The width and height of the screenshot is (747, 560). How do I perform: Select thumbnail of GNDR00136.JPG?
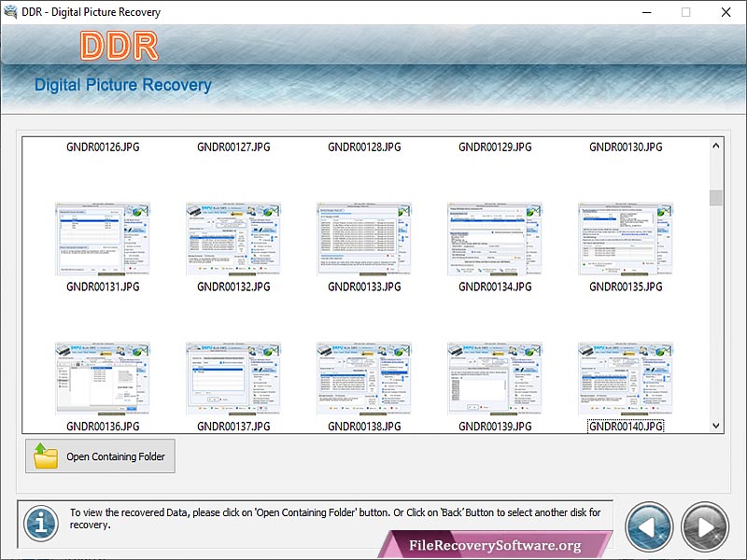pos(103,379)
